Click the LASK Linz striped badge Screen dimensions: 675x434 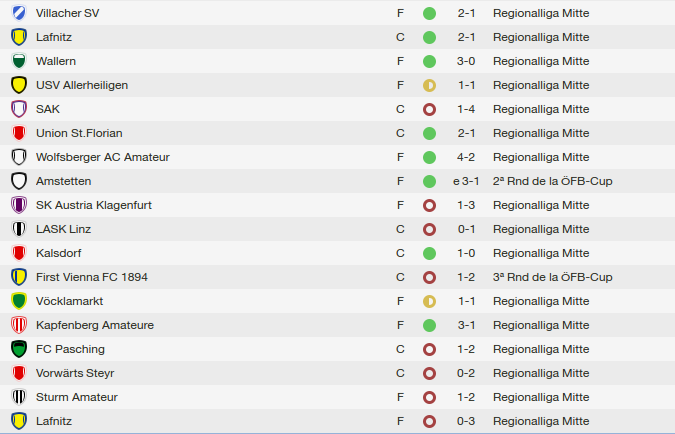(19, 229)
